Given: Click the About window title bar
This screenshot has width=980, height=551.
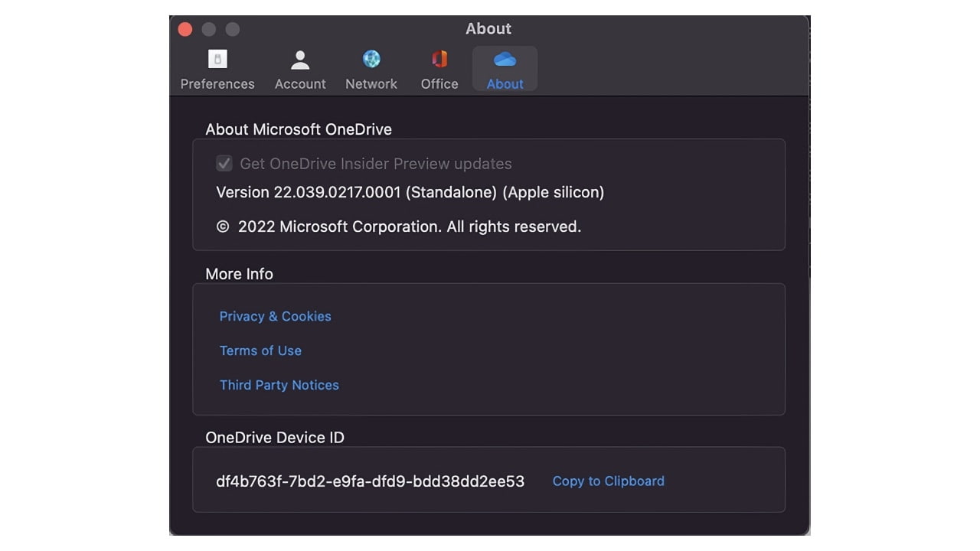Looking at the screenshot, I should pyautogui.click(x=488, y=28).
